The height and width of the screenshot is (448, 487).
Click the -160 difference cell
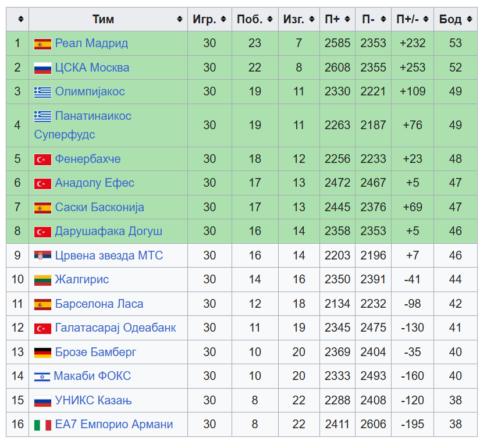click(x=413, y=376)
